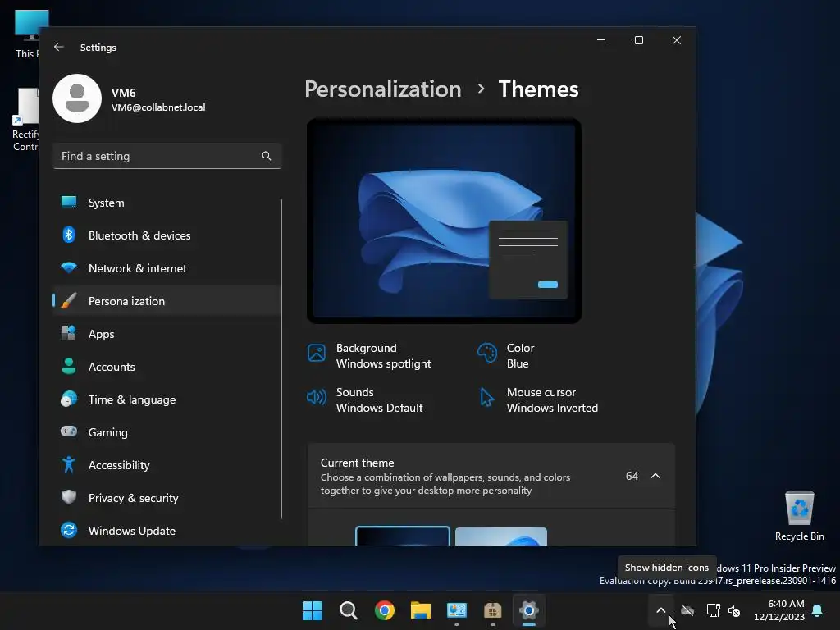The image size is (840, 630).
Task: Open Apps settings category
Action: 167,334
